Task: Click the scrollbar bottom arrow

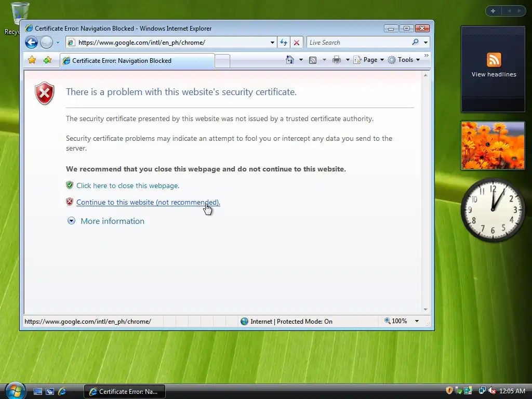Action: 425,310
